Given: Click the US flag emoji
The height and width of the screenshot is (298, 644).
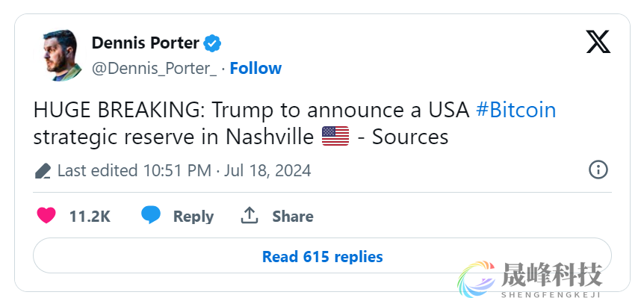Looking at the screenshot, I should [x=335, y=136].
